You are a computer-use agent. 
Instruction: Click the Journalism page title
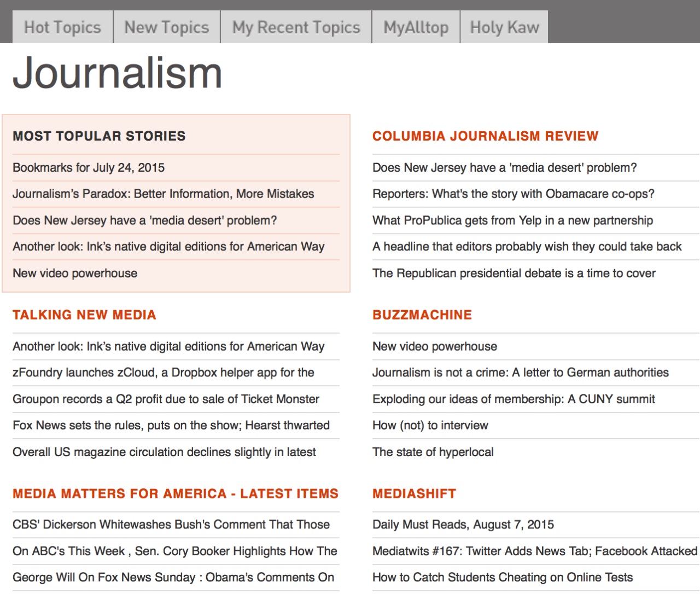click(118, 73)
